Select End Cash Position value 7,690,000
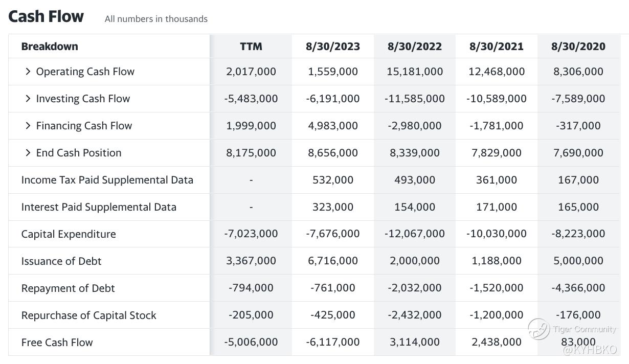Screen dimensions: 629x364 coord(578,153)
